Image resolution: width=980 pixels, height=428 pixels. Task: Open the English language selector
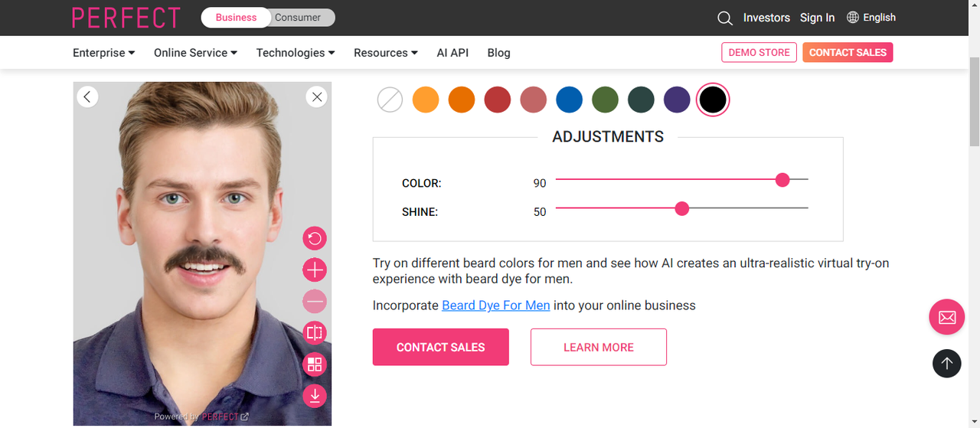click(871, 18)
